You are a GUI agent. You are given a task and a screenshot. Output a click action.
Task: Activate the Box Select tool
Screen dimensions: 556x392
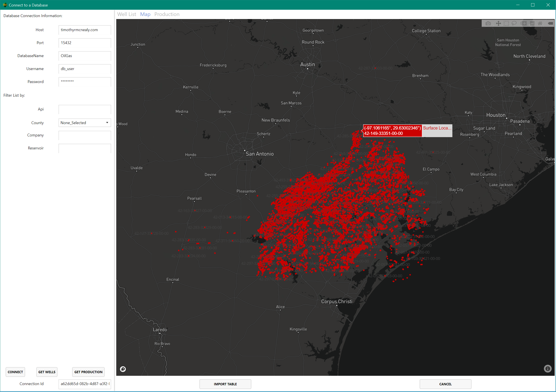click(506, 24)
